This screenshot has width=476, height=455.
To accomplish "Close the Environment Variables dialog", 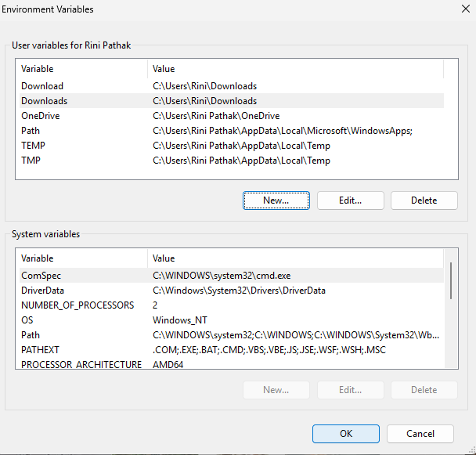I will pos(456,9).
